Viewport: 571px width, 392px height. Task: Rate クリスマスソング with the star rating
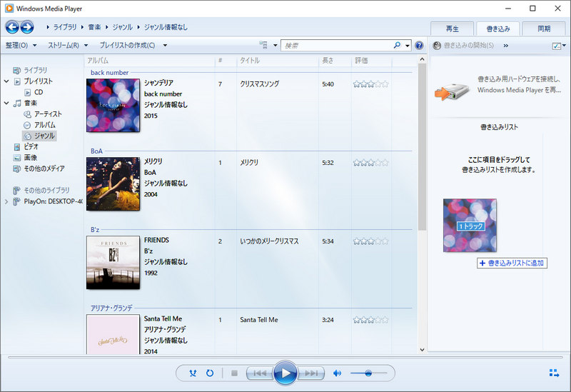[x=370, y=84]
